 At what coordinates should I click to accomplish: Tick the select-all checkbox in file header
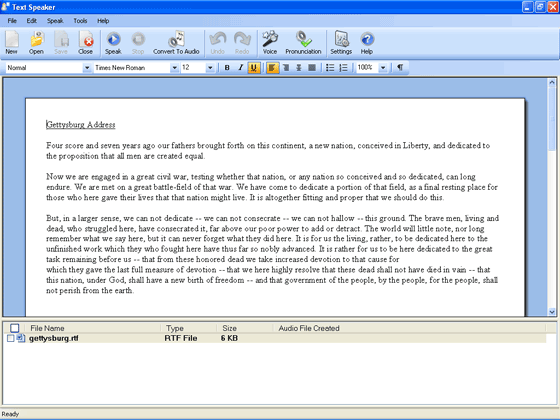tap(14, 328)
